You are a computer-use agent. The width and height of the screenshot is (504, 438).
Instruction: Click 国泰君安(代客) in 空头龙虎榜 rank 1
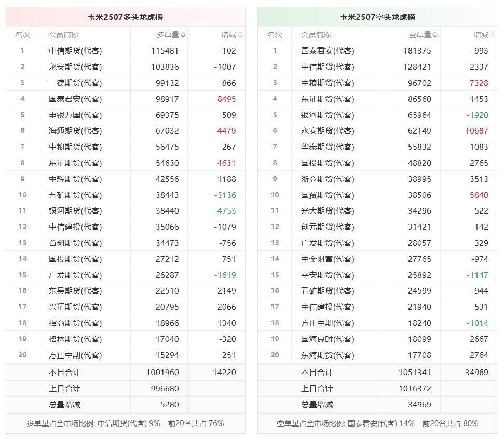pyautogui.click(x=328, y=51)
